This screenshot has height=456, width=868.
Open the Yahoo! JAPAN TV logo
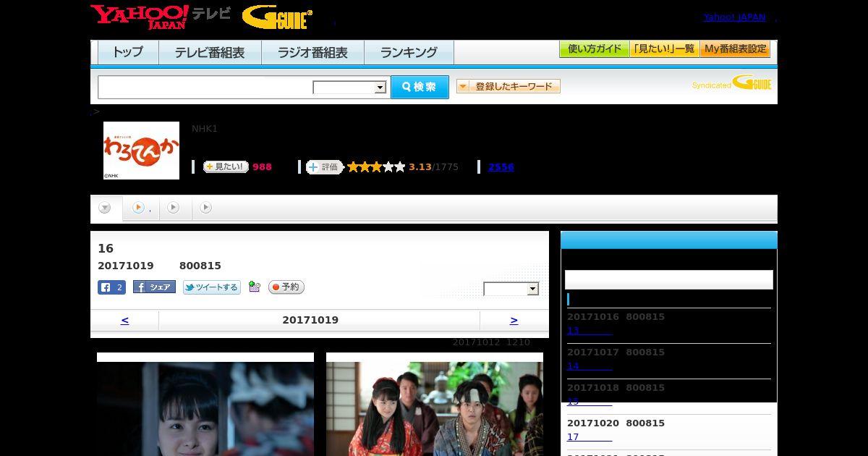click(x=161, y=17)
